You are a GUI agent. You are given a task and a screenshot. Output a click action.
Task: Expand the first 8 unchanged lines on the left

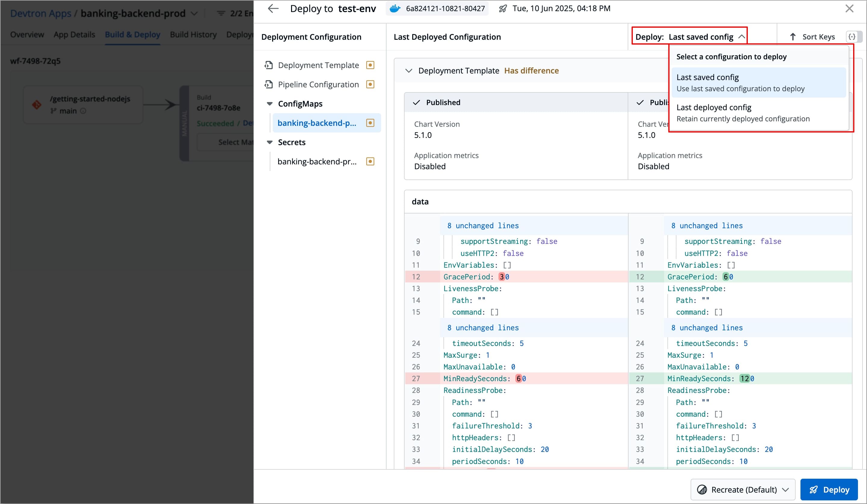(x=483, y=226)
